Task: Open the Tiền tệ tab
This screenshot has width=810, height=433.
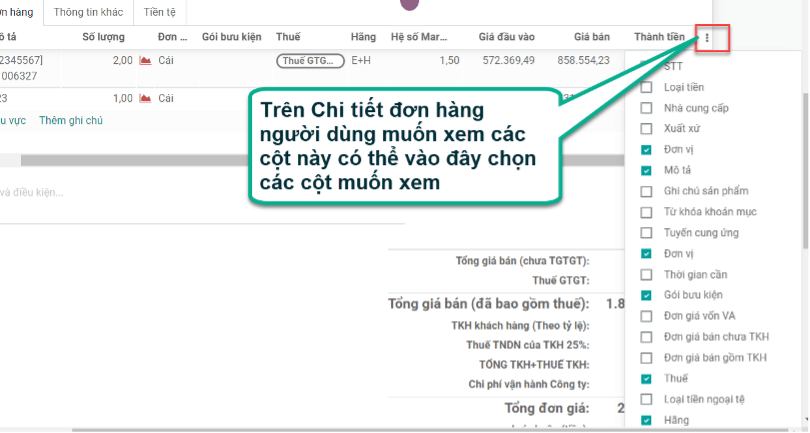Action: pos(160,12)
